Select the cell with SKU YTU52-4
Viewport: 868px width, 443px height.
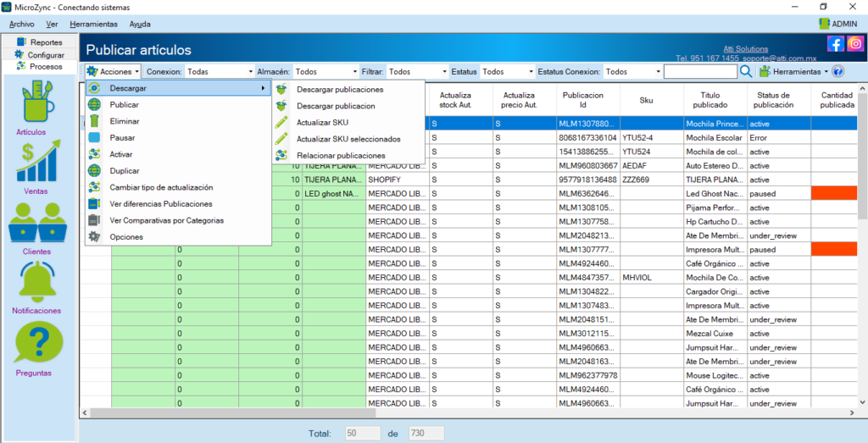[x=652, y=137]
